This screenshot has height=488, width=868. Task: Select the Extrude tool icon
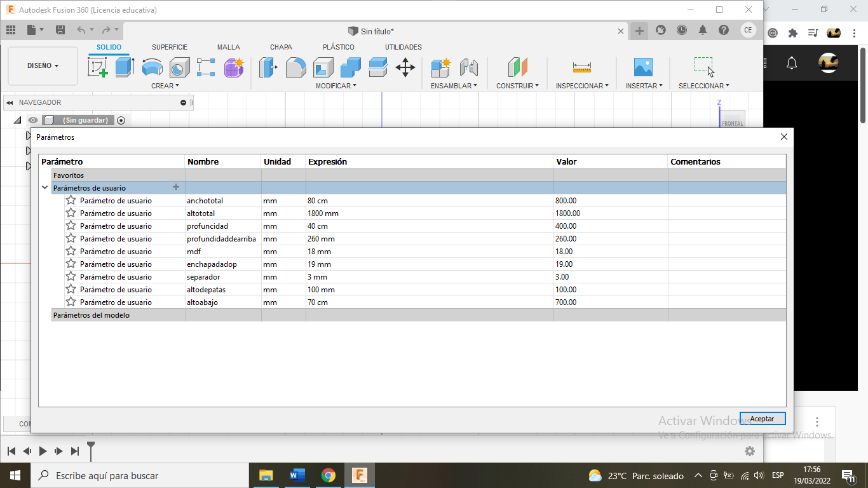click(125, 67)
